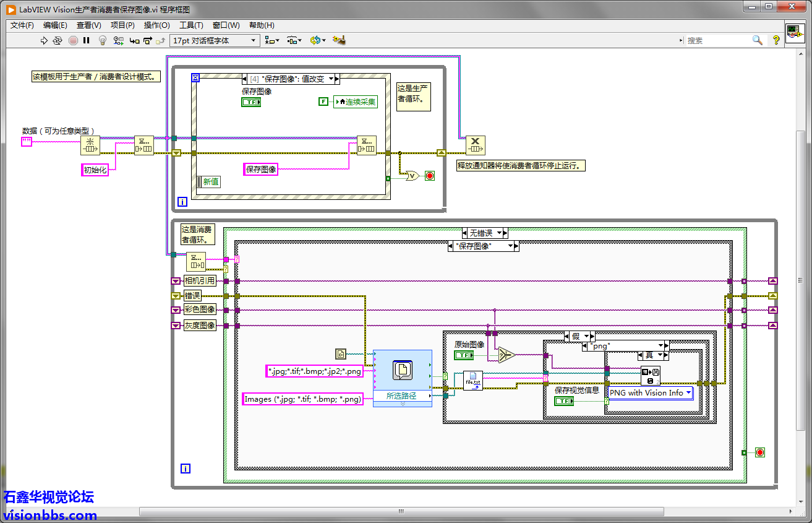This screenshot has height=523, width=812.
Task: Click the Run Continuously toolbar button
Action: (x=58, y=40)
